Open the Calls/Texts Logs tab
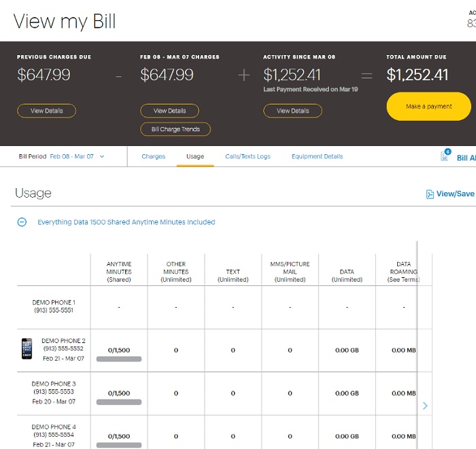The image size is (476, 449). (248, 156)
